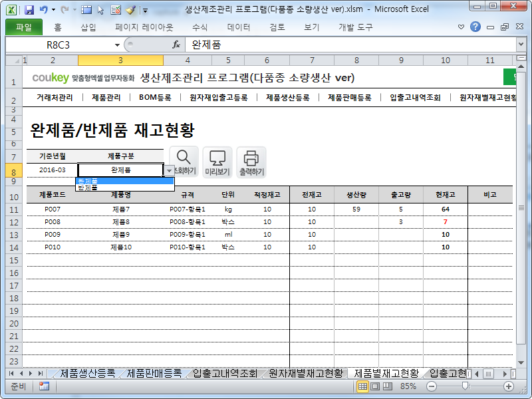Select 반제품 in the dropdown list

[125, 188]
